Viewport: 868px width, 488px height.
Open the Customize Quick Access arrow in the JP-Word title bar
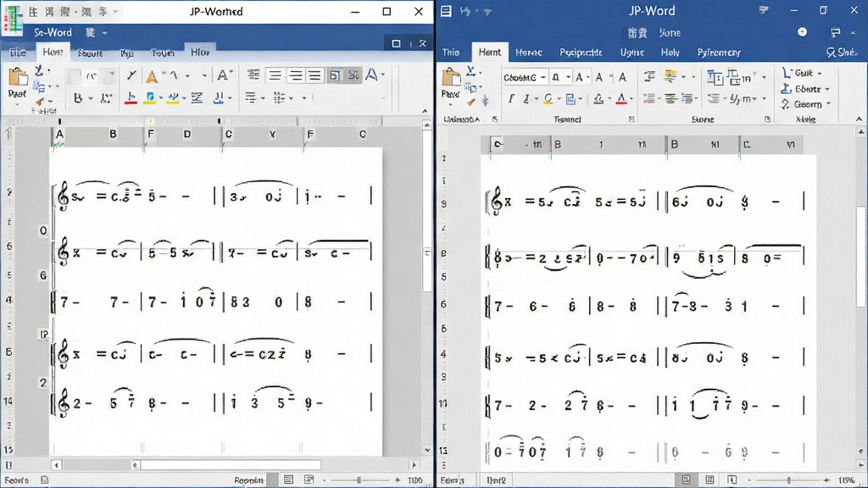tap(487, 12)
